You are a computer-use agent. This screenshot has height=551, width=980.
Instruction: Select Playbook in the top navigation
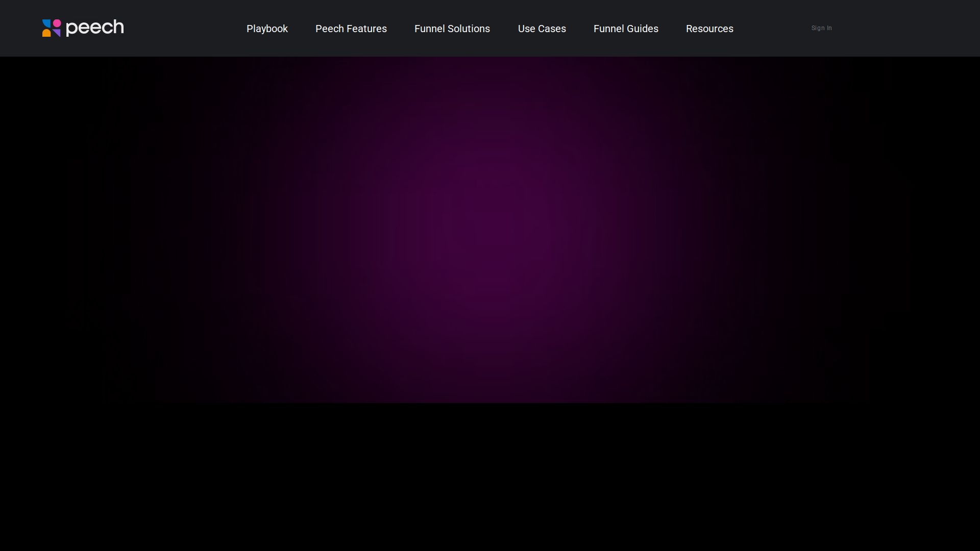267,29
